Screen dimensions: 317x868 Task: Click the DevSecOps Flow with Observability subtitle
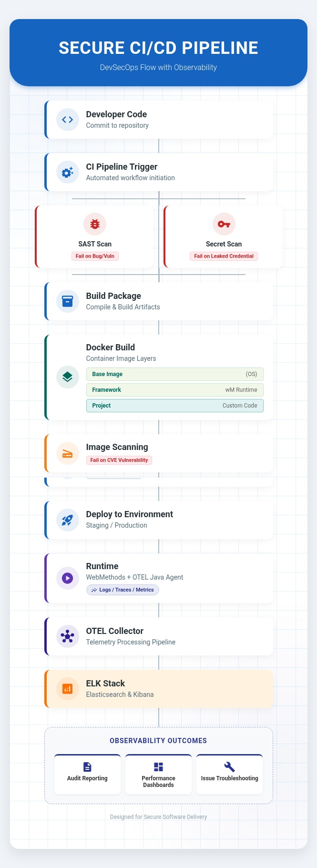coord(158,68)
